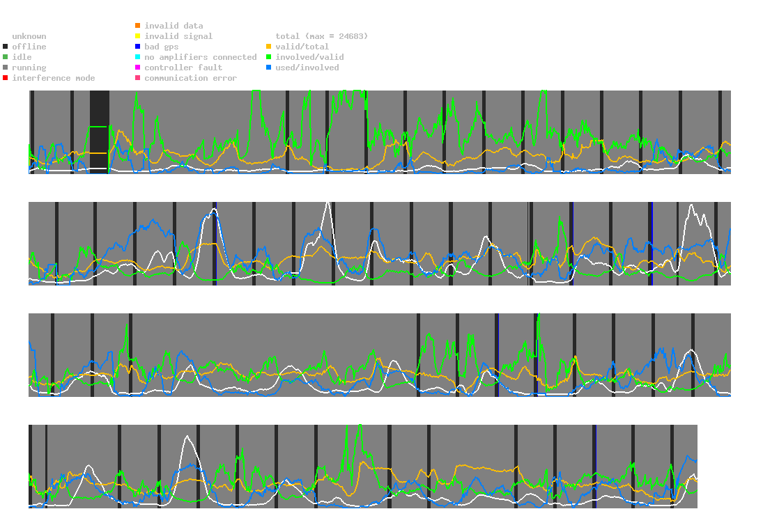763x532 pixels.
Task: Click the 'running' legend label
Action: point(29,68)
